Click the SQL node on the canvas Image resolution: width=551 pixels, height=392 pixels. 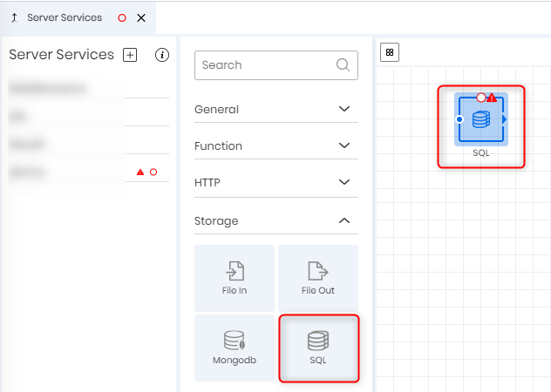[x=481, y=119]
